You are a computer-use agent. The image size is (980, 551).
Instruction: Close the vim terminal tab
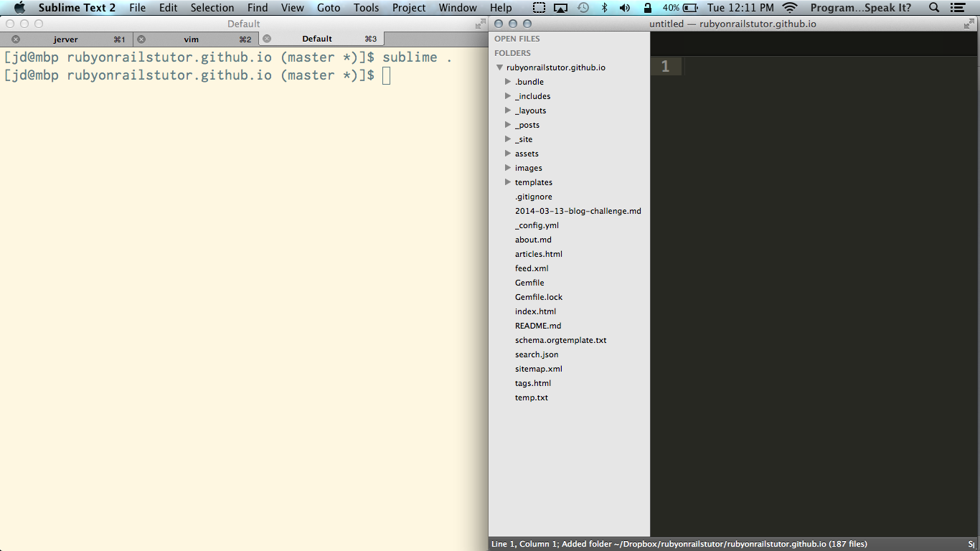click(141, 39)
